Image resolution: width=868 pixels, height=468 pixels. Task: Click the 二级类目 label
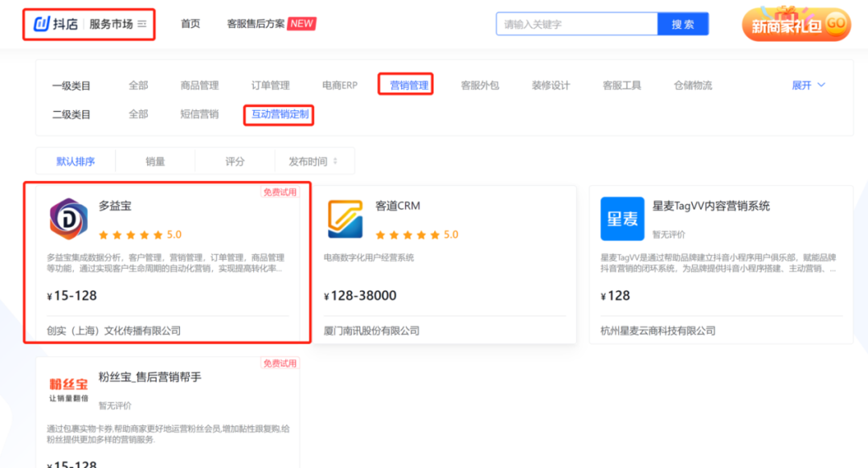pyautogui.click(x=72, y=115)
